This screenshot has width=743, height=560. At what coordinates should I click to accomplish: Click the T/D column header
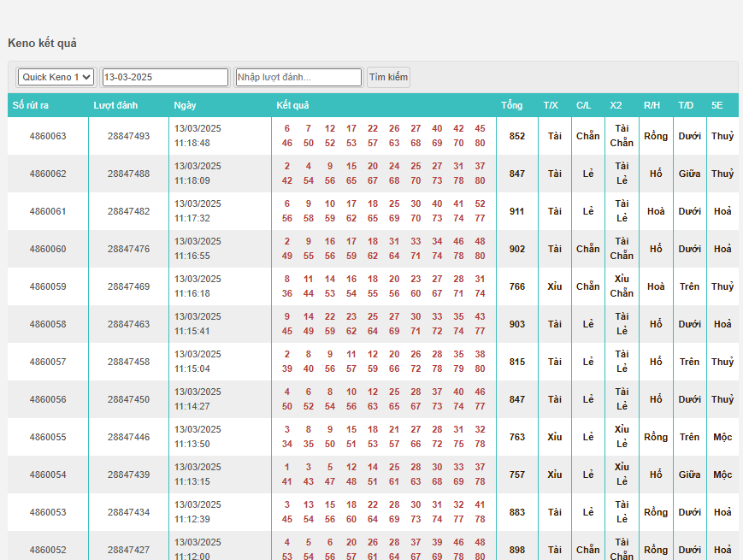pyautogui.click(x=686, y=105)
